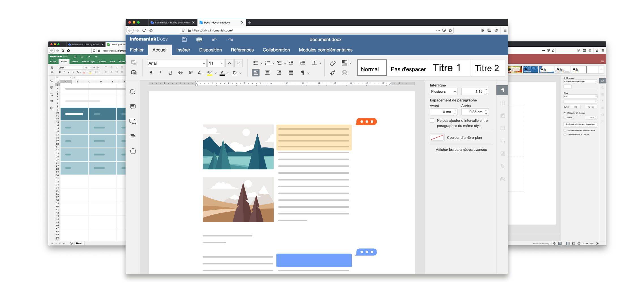Open the Arial font family dropdown
Image resolution: width=644 pixels, height=304 pixels.
tap(175, 63)
